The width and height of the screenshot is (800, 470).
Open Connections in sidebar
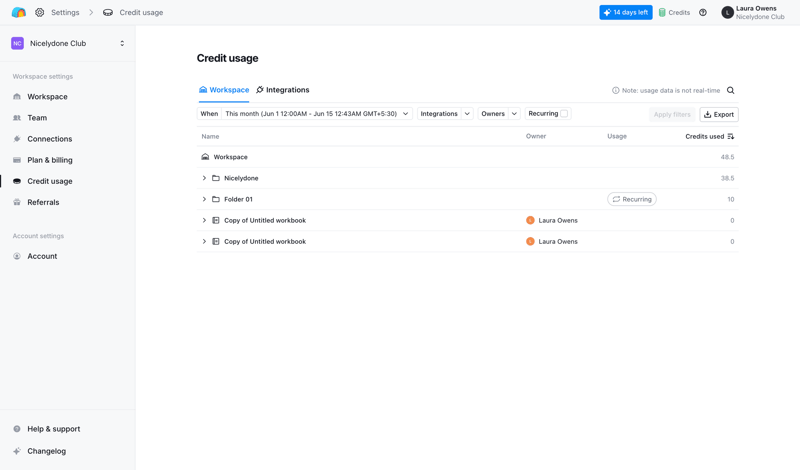tap(49, 139)
